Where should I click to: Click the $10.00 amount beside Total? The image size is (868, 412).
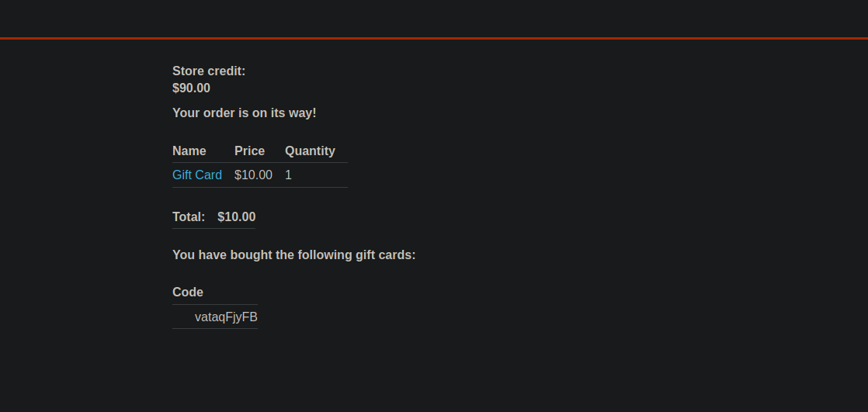pos(236,217)
